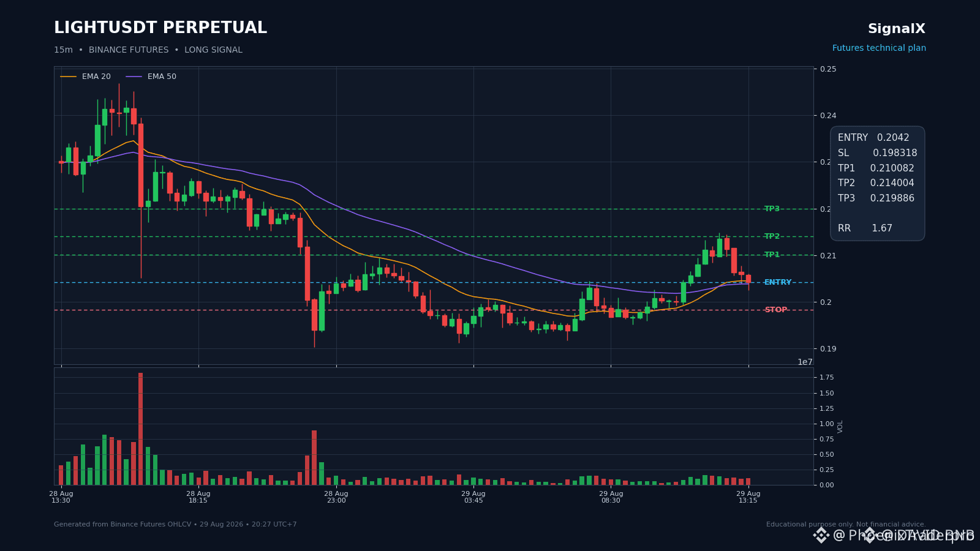Screen dimensions: 980x551
Task: Select the ENTRY 0.2042 row in the info box
Action: click(x=873, y=138)
